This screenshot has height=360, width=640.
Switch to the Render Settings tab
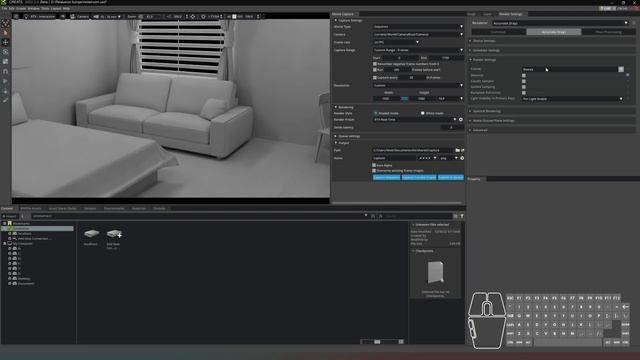(510, 14)
